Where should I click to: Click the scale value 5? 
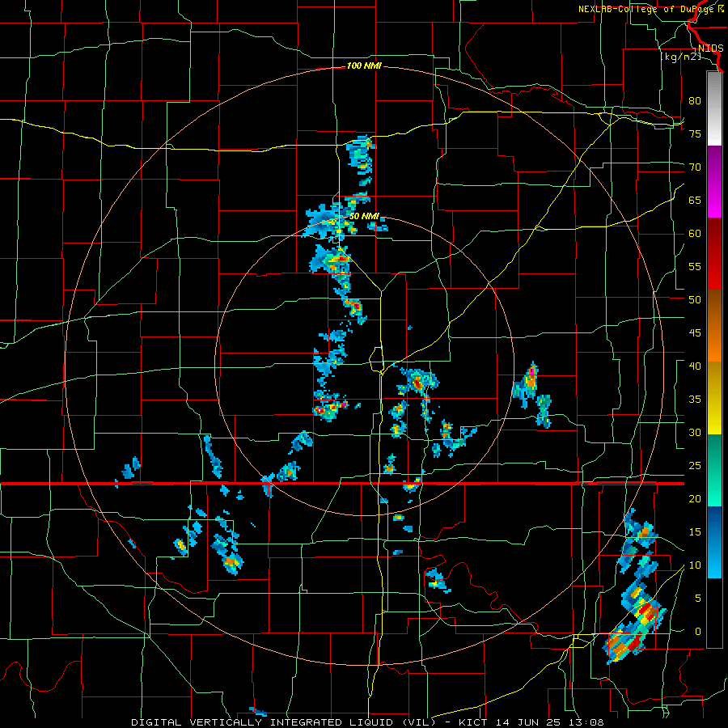click(x=698, y=598)
